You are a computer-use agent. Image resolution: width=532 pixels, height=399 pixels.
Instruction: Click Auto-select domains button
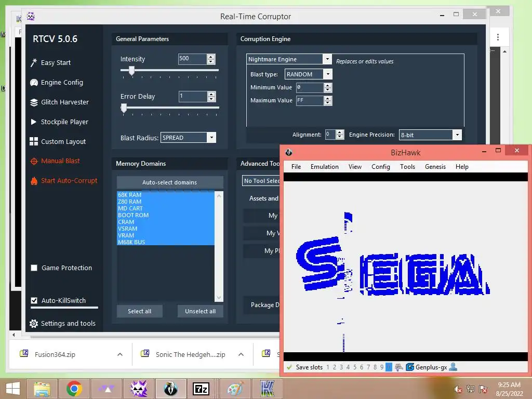[170, 182]
